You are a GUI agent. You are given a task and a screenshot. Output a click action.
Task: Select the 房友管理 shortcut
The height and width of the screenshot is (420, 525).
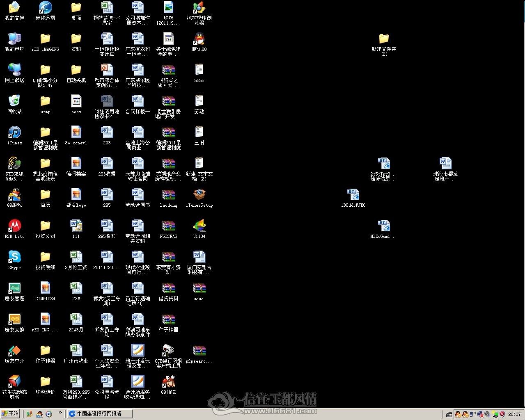click(14, 291)
